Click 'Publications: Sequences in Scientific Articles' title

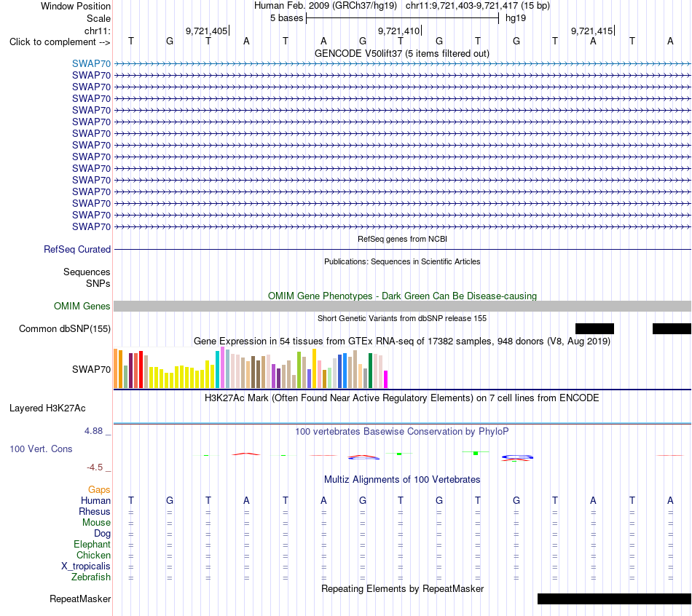[402, 261]
